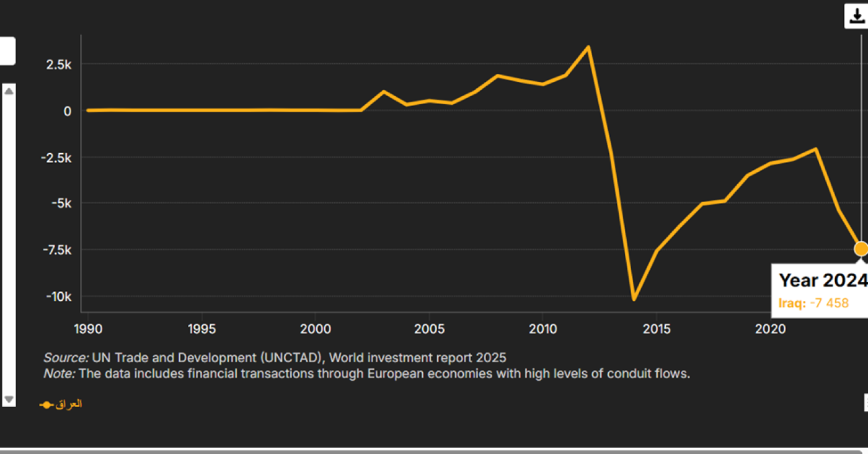Click the 2003 small bump on the line

click(384, 92)
